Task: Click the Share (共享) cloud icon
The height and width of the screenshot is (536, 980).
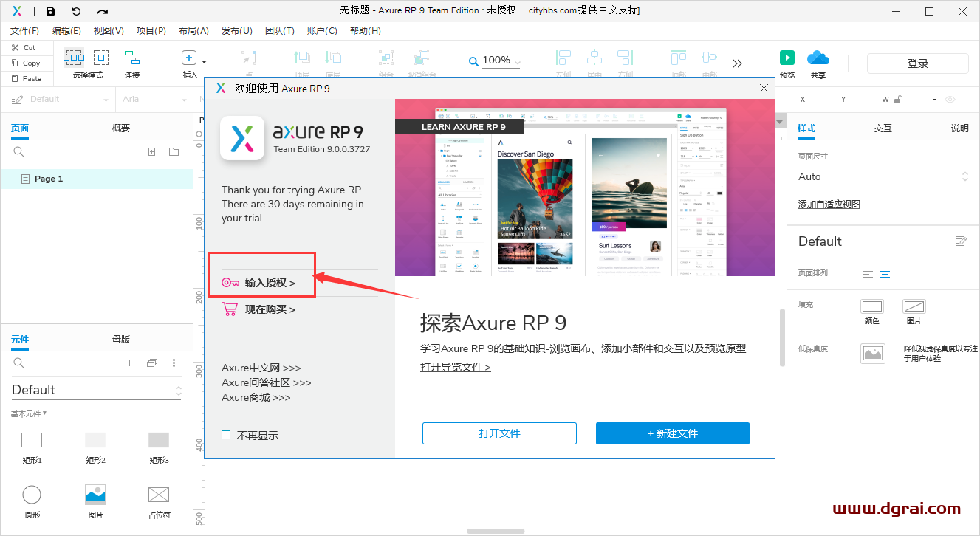Action: coord(817,58)
